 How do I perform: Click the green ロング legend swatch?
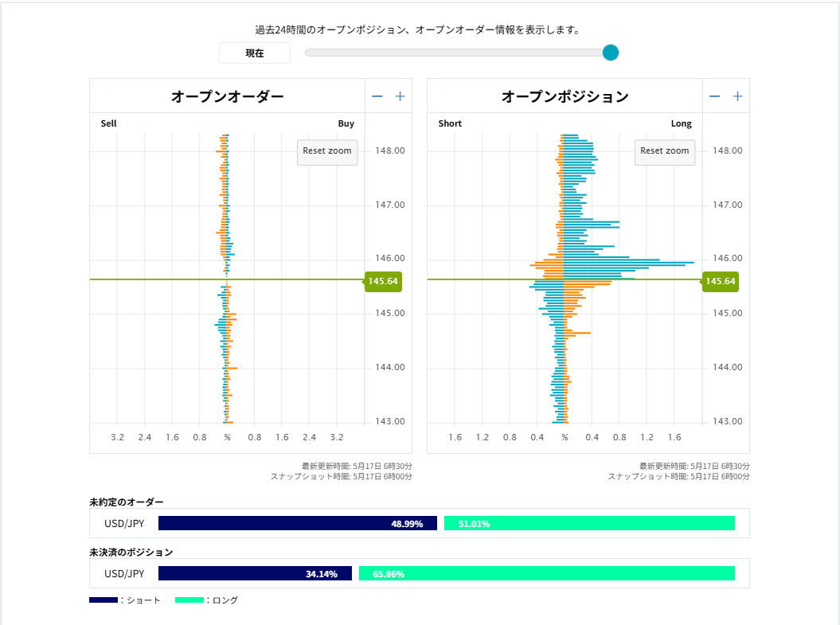189,600
